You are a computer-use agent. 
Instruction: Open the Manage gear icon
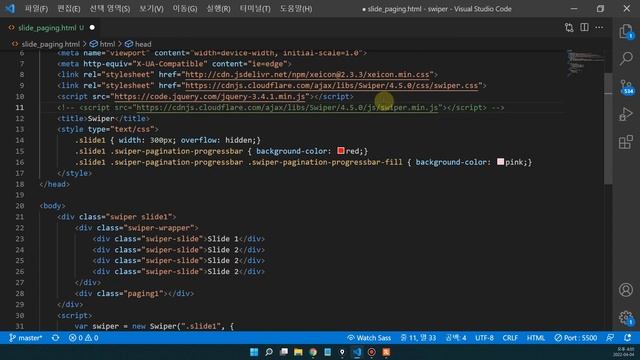pos(626,318)
